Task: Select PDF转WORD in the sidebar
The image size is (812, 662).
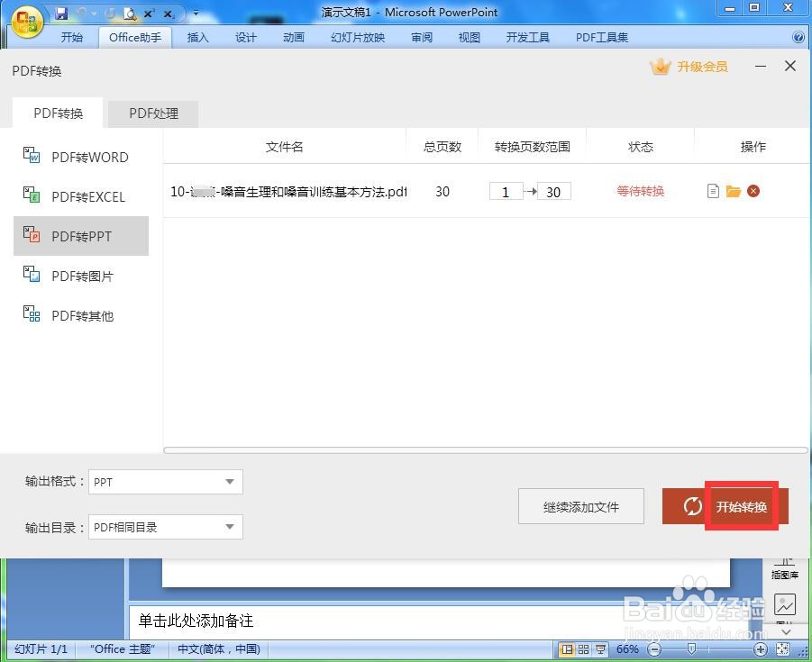Action: (89, 157)
